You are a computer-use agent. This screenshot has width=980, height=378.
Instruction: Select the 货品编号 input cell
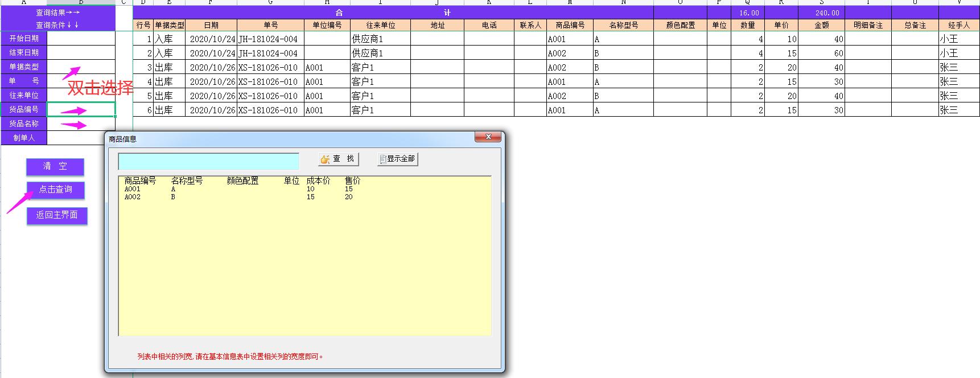(81, 109)
